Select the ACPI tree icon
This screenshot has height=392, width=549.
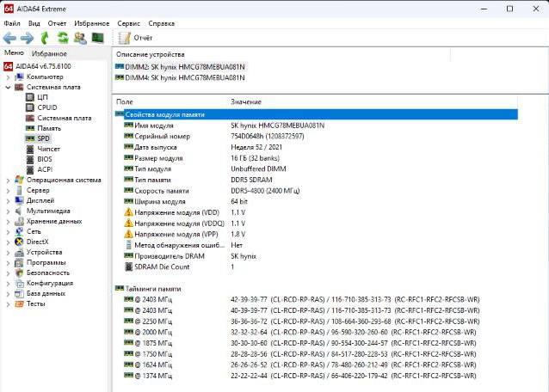pyautogui.click(x=30, y=169)
